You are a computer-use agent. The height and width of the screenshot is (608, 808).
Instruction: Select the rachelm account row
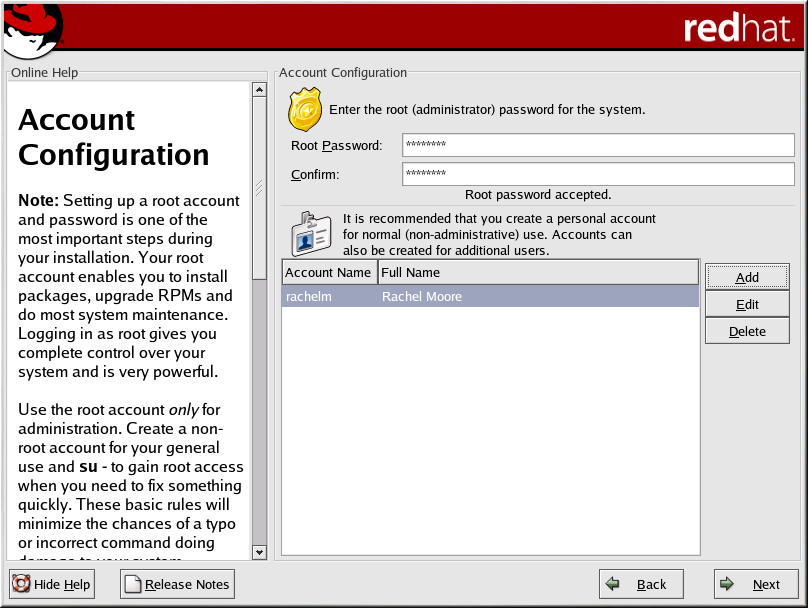[x=490, y=296]
